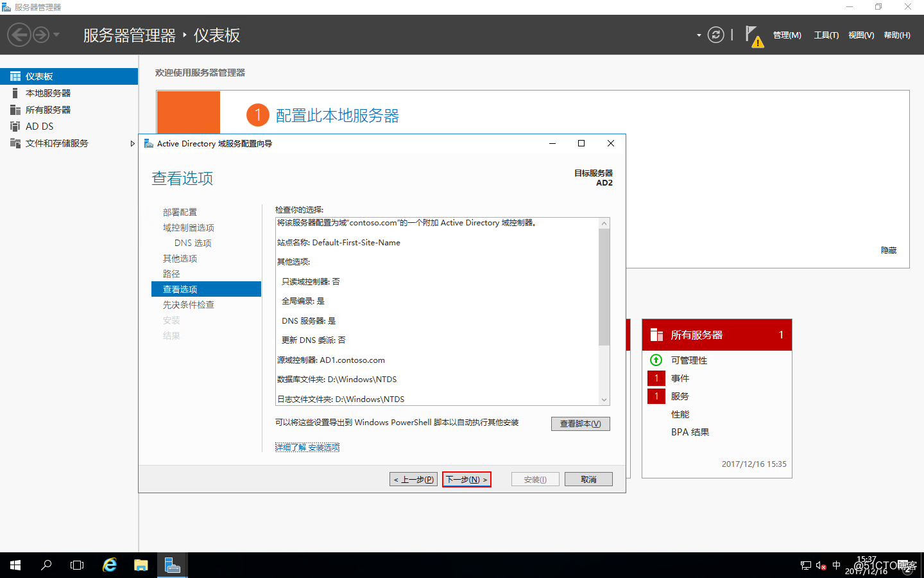Click the scroll down arrow in selections box

(x=604, y=399)
